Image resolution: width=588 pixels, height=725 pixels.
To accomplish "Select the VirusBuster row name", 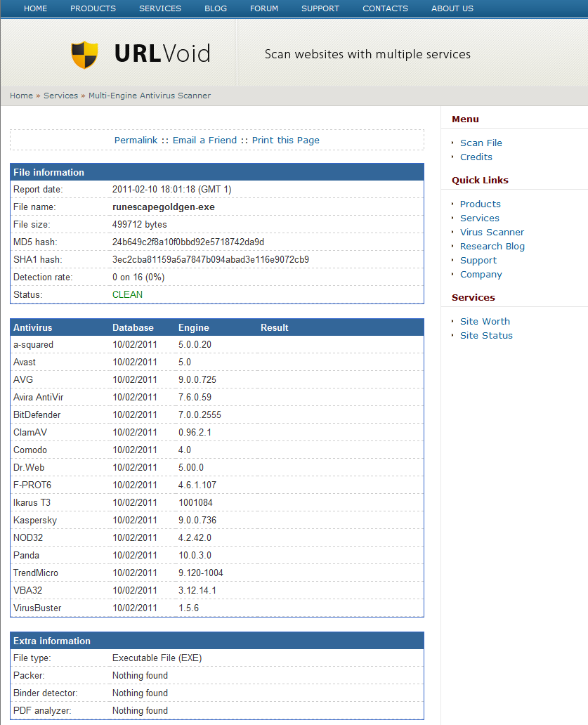I will (x=37, y=608).
